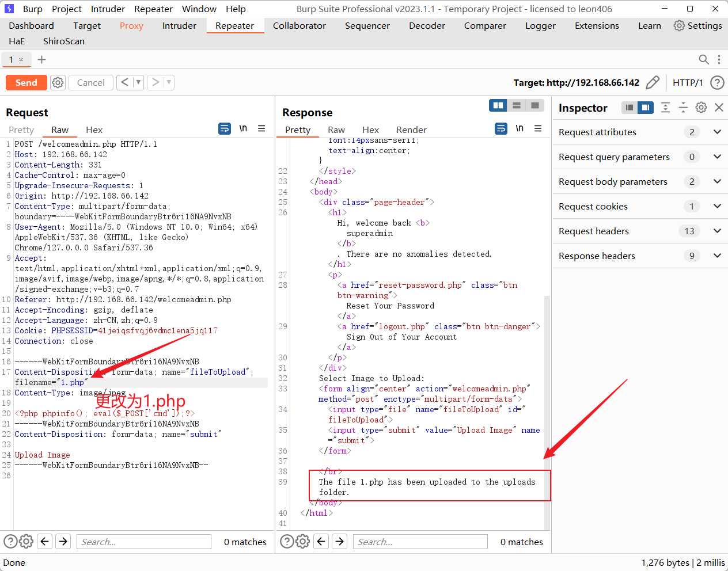Open the Window menu
This screenshot has height=571, width=728.
pos(199,9)
